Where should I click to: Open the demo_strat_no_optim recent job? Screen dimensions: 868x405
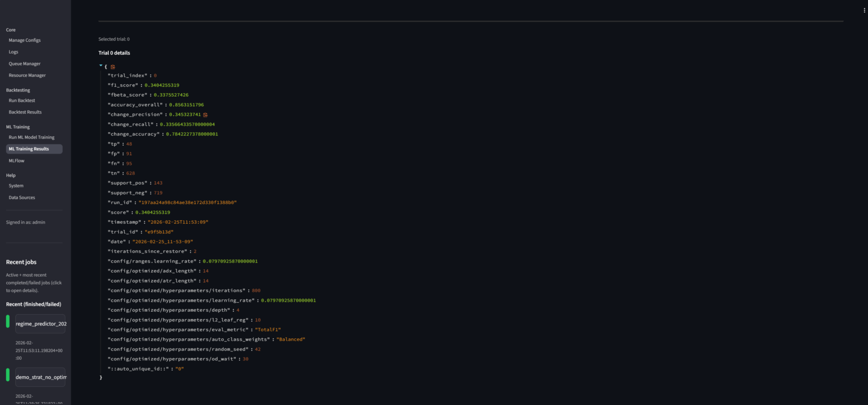click(x=41, y=377)
